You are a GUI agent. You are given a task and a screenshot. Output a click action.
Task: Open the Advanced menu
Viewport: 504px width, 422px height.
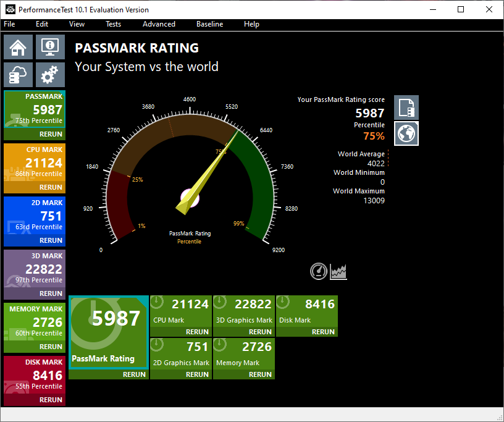coord(159,24)
